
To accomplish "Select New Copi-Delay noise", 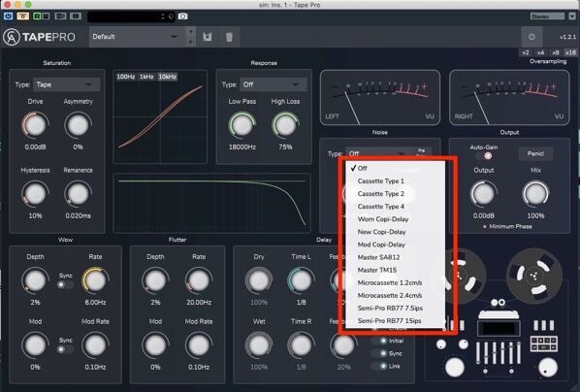I will click(x=395, y=232).
